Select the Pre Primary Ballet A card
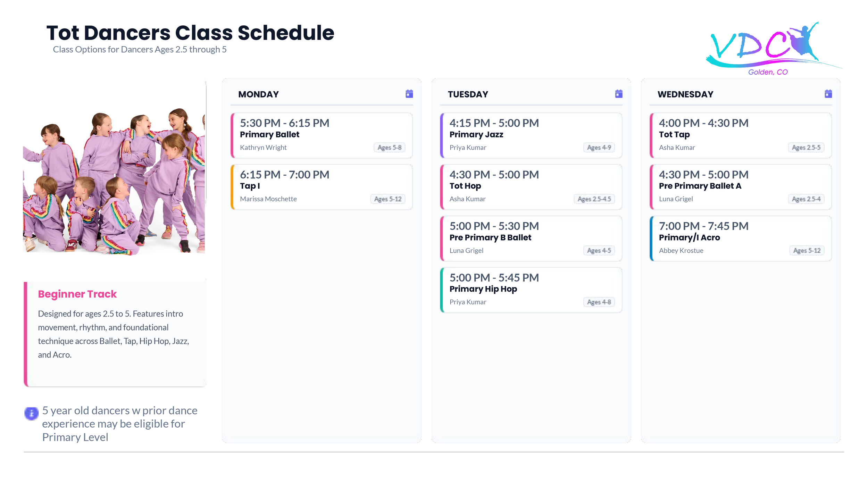Image resolution: width=868 pixels, height=488 pixels. (x=741, y=187)
